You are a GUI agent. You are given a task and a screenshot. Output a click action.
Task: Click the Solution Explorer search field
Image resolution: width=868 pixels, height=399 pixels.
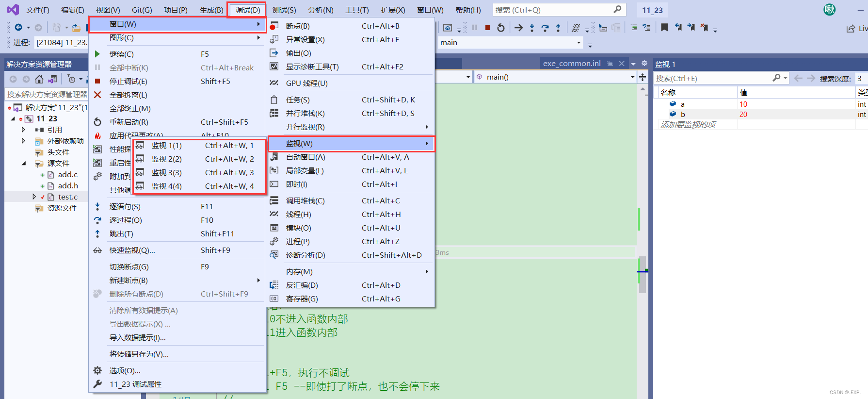[47, 94]
